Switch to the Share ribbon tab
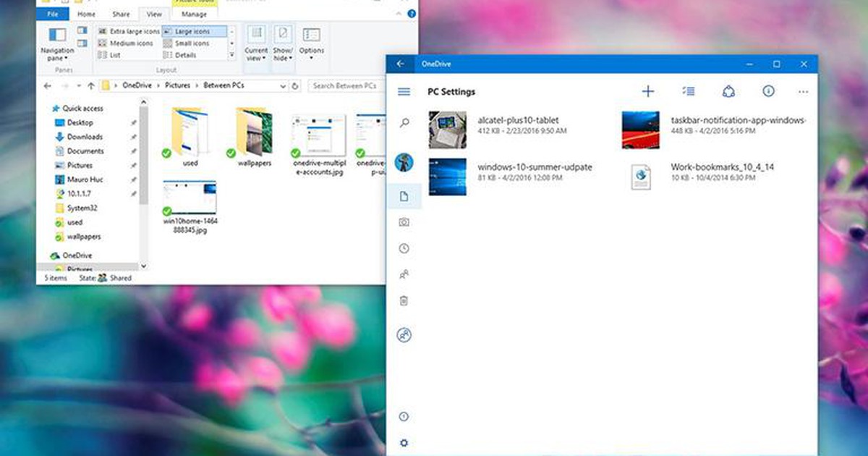 point(120,13)
